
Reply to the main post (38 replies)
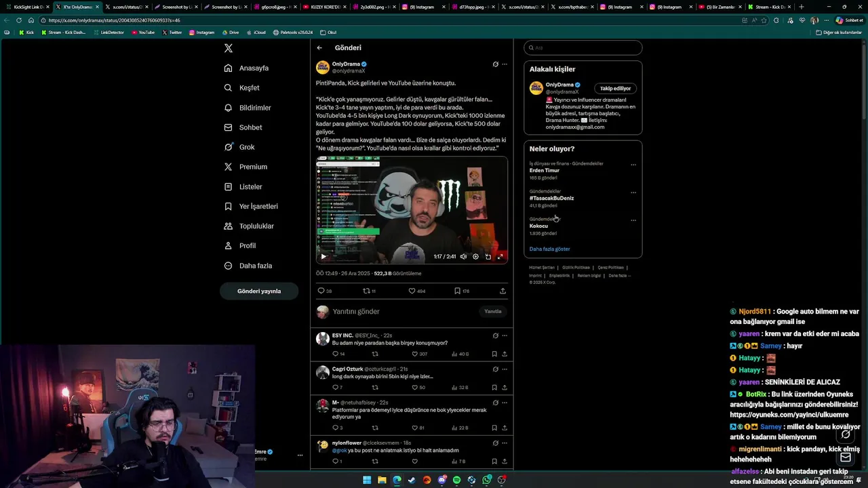tap(325, 291)
